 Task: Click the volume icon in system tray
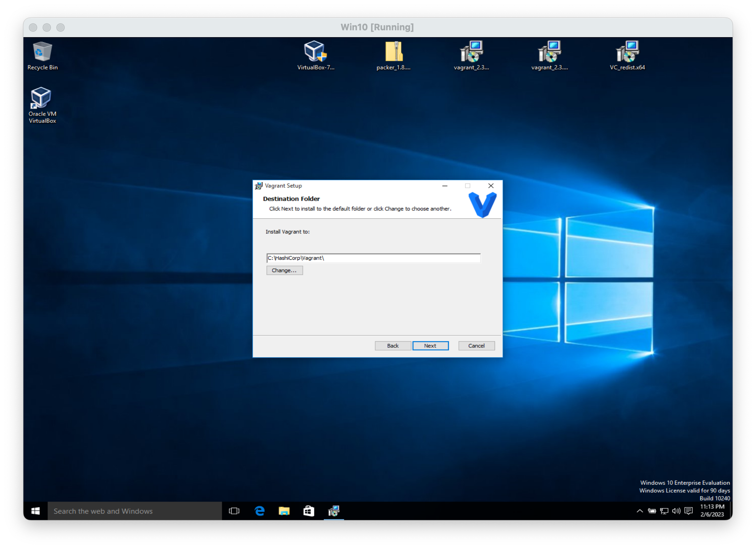[676, 511]
